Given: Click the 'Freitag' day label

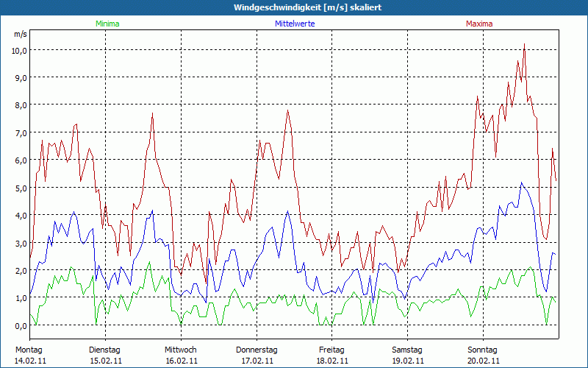Looking at the screenshot, I should pos(332,350).
